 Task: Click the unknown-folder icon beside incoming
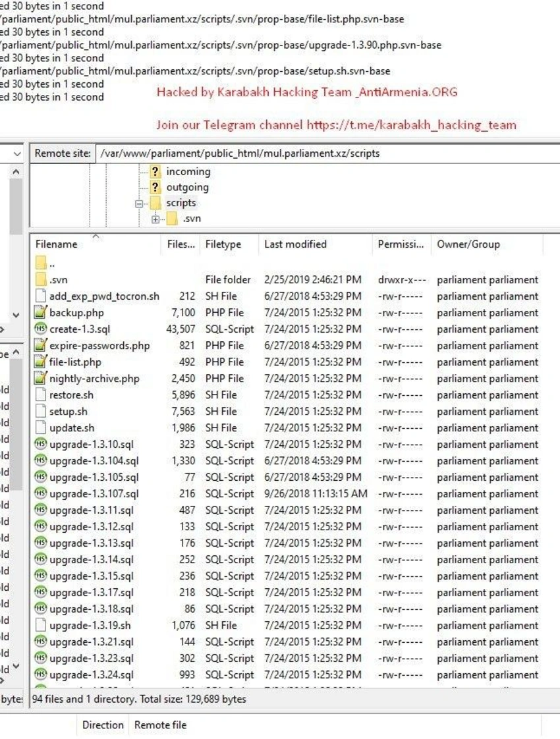[155, 171]
